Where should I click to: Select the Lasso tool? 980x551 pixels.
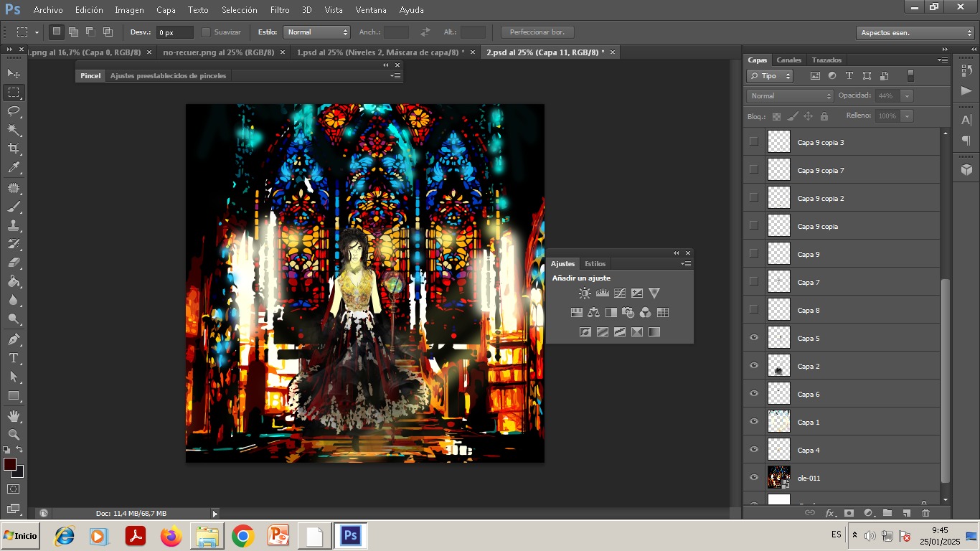point(14,111)
